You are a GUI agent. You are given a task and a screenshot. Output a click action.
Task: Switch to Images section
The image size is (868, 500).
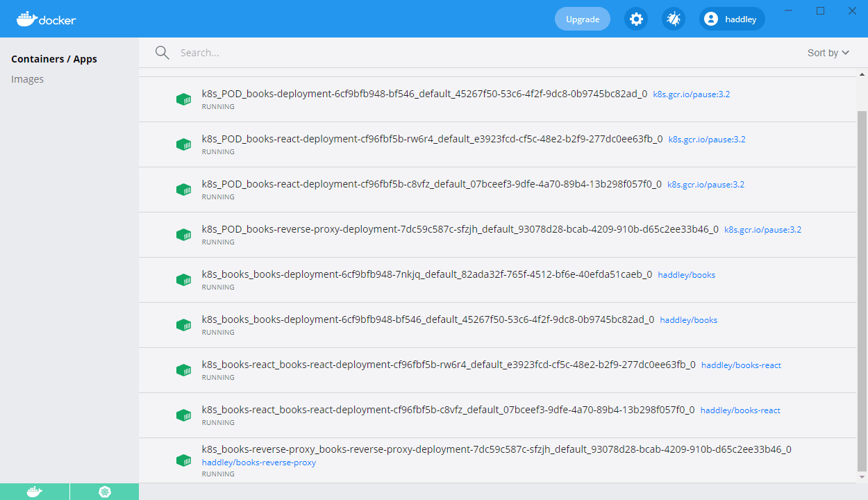(28, 79)
